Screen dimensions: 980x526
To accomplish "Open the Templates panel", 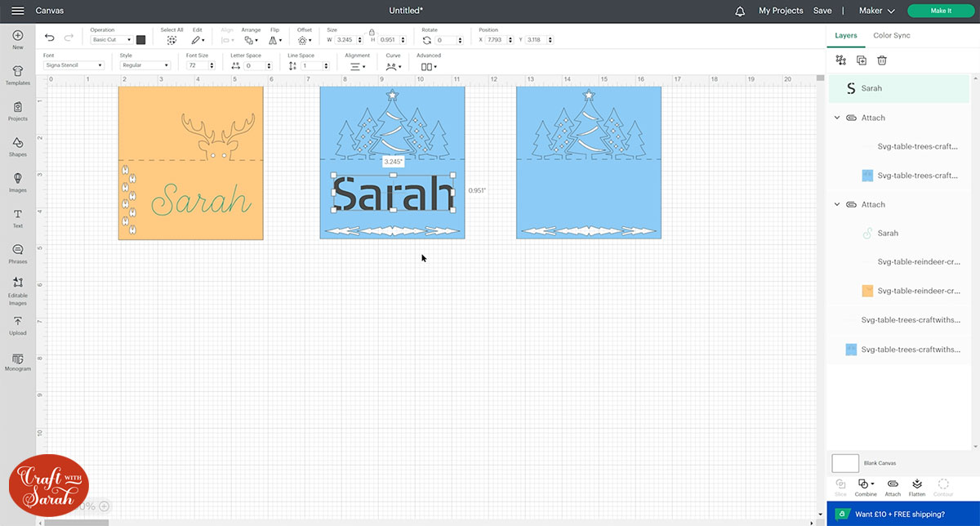I will pyautogui.click(x=18, y=75).
